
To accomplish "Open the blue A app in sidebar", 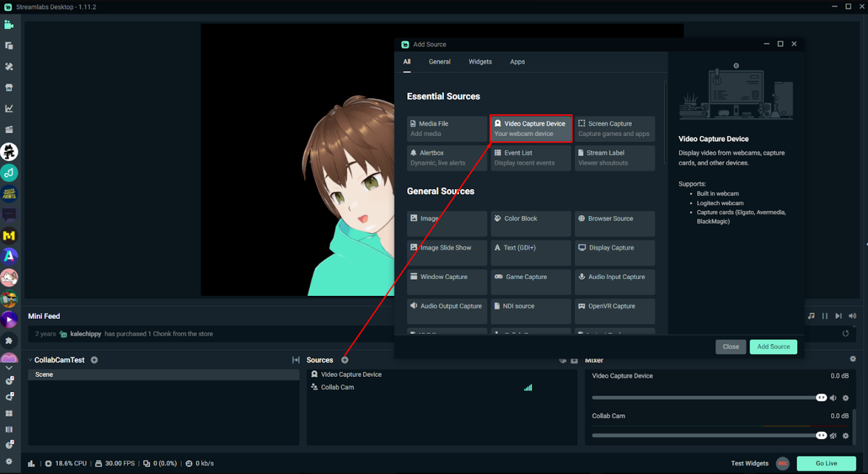I will point(9,256).
